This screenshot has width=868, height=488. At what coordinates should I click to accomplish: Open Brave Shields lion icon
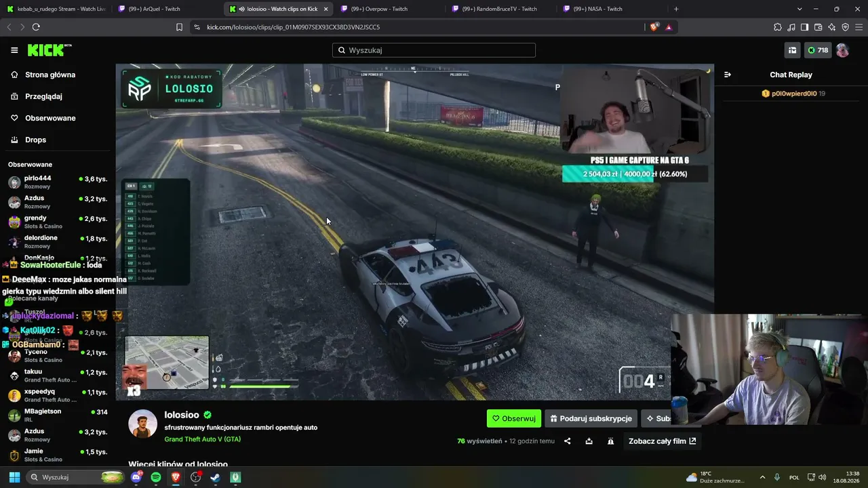point(654,27)
